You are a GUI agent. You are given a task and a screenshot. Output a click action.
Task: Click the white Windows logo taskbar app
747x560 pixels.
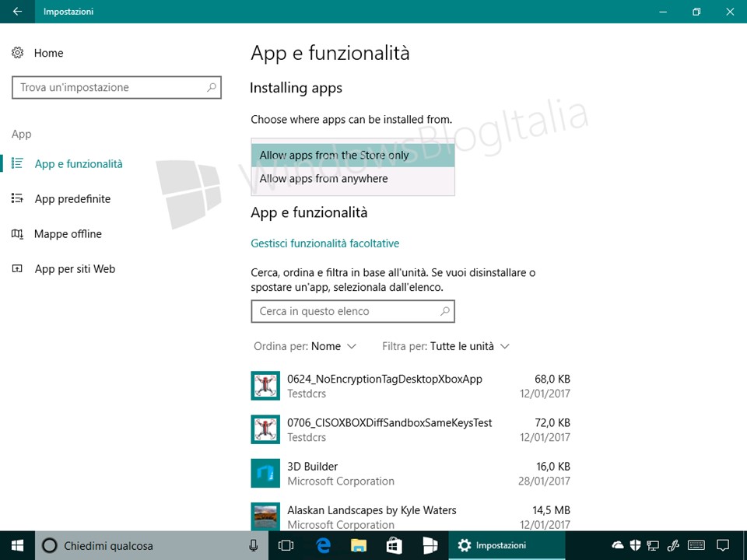430,545
